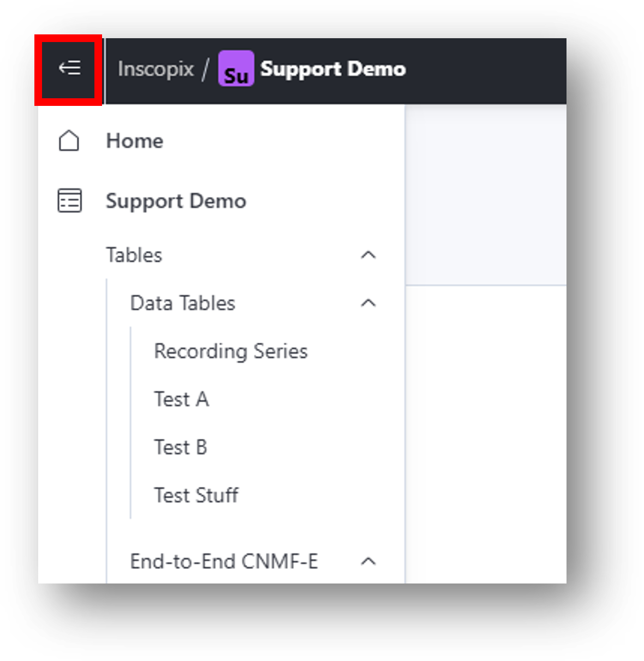Collapse the Tables section chevron
Image resolution: width=644 pixels, height=661 pixels.
pyautogui.click(x=368, y=255)
